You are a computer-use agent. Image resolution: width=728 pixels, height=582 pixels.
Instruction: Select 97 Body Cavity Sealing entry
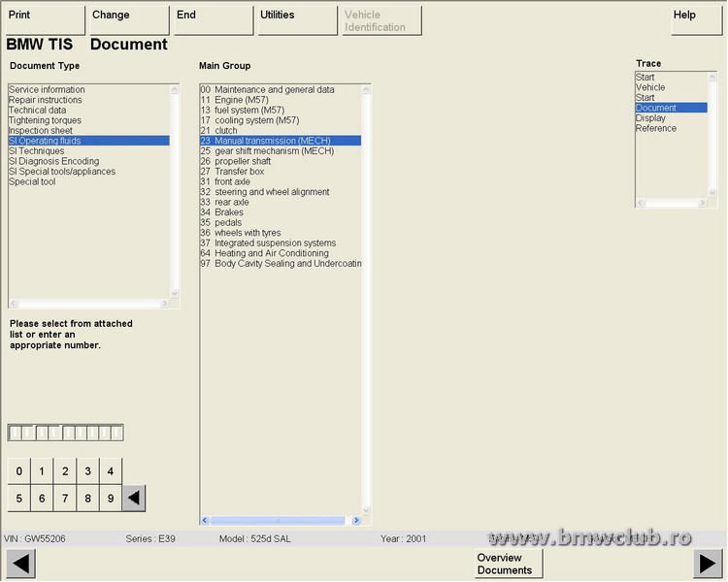point(281,263)
